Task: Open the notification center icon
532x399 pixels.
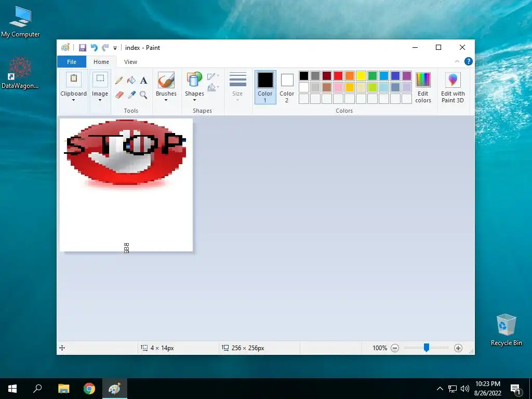Action: (x=516, y=389)
